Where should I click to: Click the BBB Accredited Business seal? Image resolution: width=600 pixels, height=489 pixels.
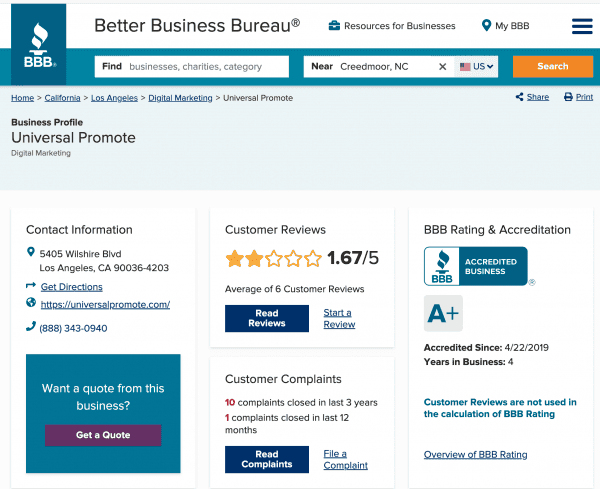pyautogui.click(x=476, y=266)
